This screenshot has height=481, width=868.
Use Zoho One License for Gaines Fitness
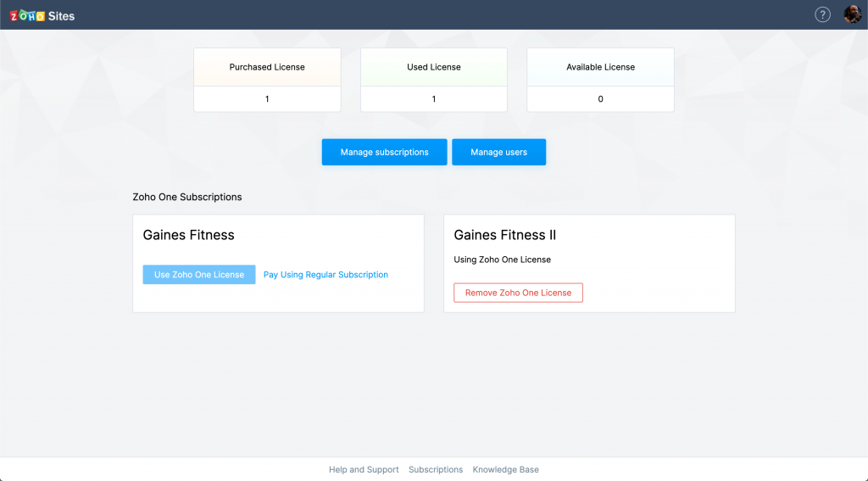pos(199,275)
